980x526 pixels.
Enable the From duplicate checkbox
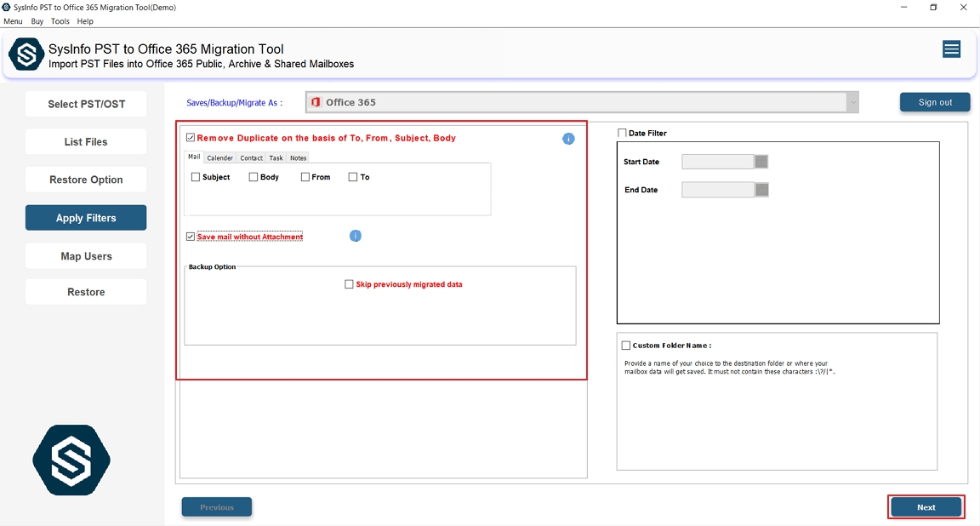click(x=305, y=177)
